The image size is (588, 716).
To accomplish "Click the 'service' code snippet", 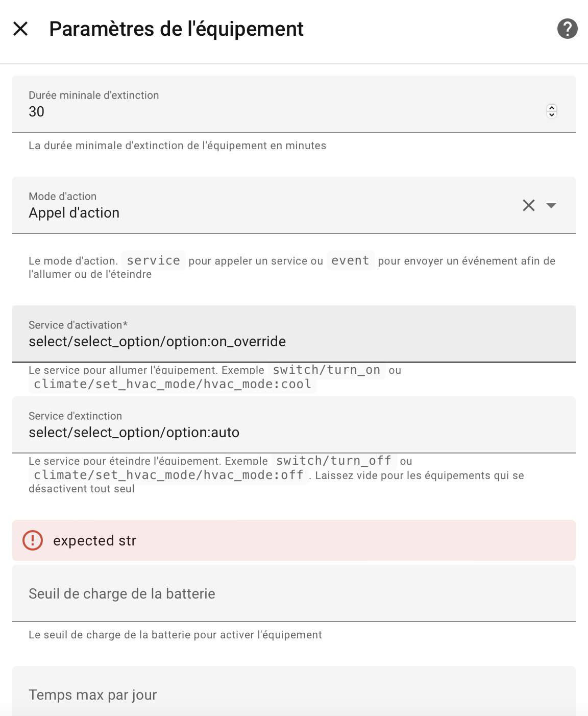I will pyautogui.click(x=153, y=260).
